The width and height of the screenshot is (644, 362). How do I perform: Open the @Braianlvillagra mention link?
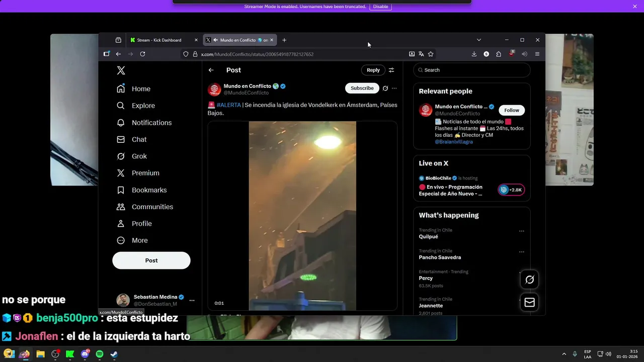click(454, 142)
